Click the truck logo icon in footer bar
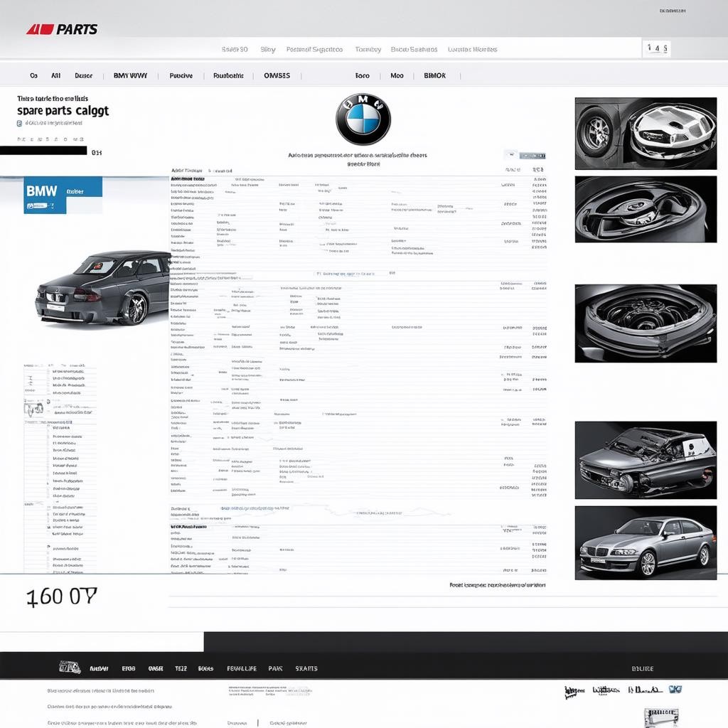 click(x=70, y=668)
